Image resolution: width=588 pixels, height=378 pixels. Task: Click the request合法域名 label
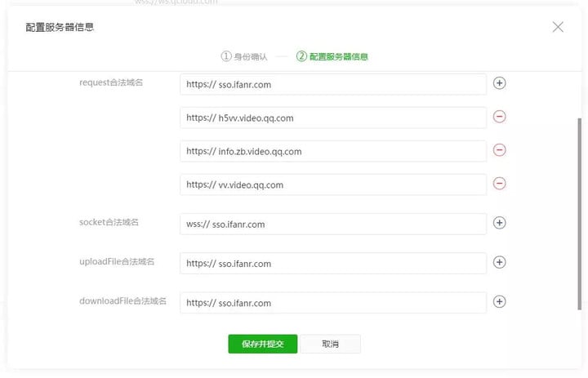[x=111, y=82]
